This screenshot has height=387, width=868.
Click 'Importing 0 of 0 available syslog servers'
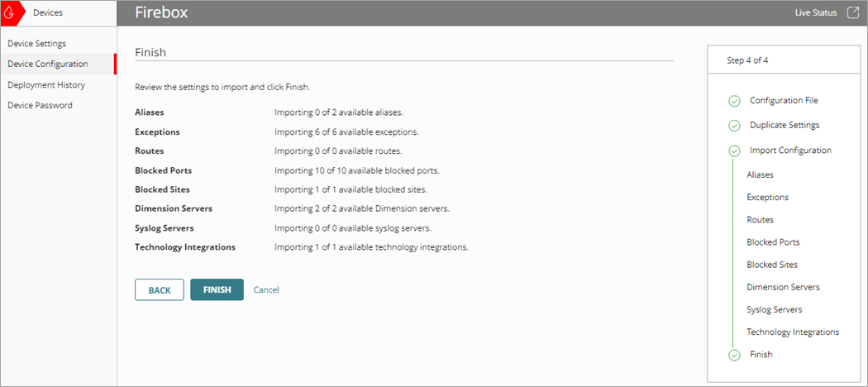click(x=353, y=228)
